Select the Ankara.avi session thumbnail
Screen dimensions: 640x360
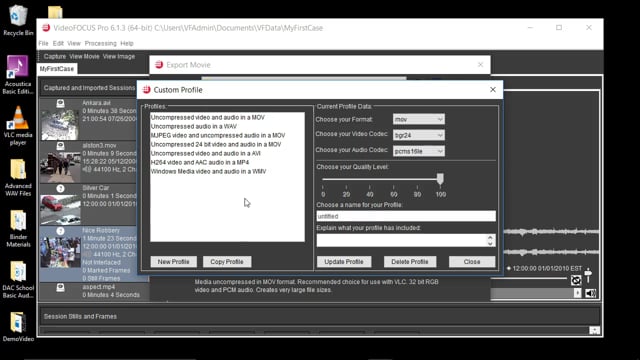[60, 124]
